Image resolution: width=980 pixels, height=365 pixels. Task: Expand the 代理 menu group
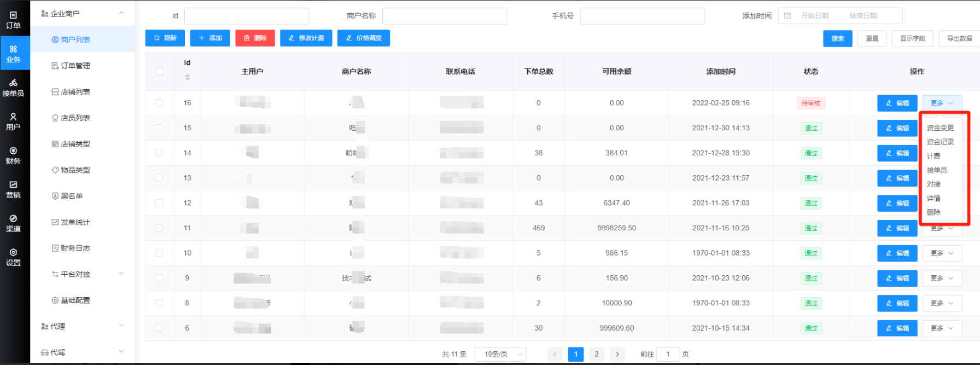pos(82,326)
